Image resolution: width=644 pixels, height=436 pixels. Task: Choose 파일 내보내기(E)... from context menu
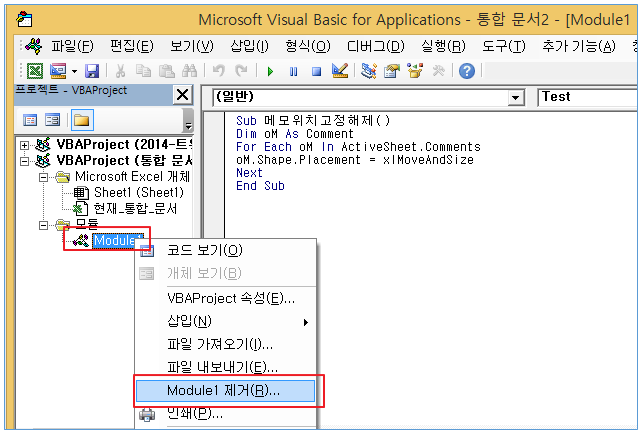coord(226,367)
